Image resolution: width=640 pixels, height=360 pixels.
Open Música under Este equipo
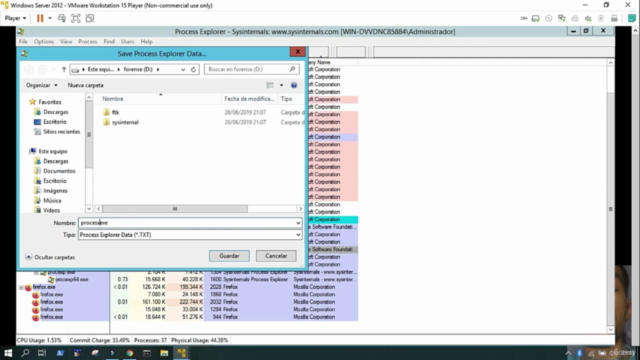coord(52,200)
